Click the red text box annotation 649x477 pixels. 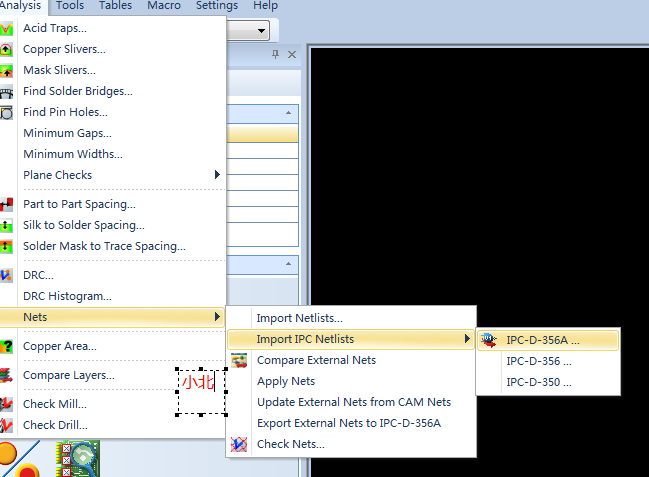click(200, 391)
